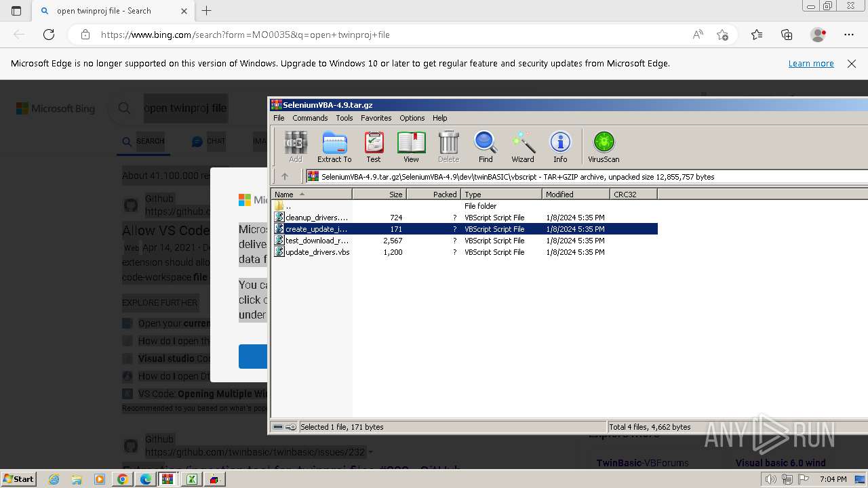Click the Learn more link in the banner

point(811,63)
